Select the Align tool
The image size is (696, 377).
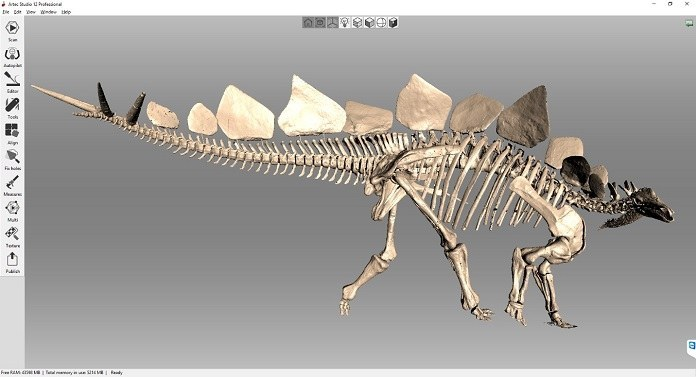[x=12, y=134]
